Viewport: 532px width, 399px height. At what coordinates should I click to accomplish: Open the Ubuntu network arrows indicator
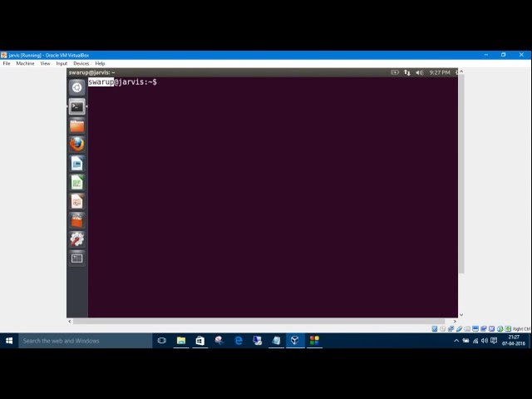tap(406, 72)
